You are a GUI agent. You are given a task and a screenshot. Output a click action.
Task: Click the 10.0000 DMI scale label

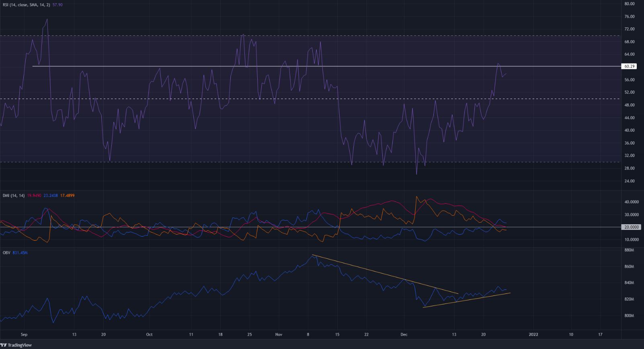tap(631, 240)
